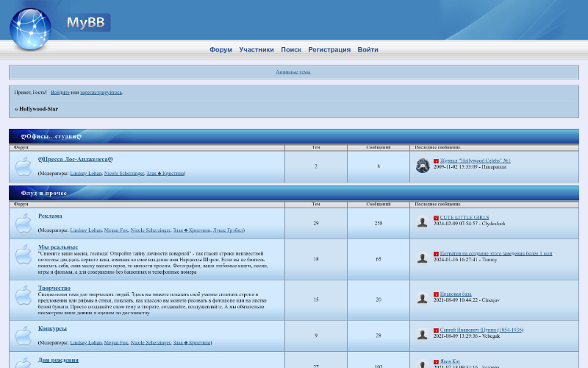
Task: Open the Творчество forum link
Action: (54, 288)
